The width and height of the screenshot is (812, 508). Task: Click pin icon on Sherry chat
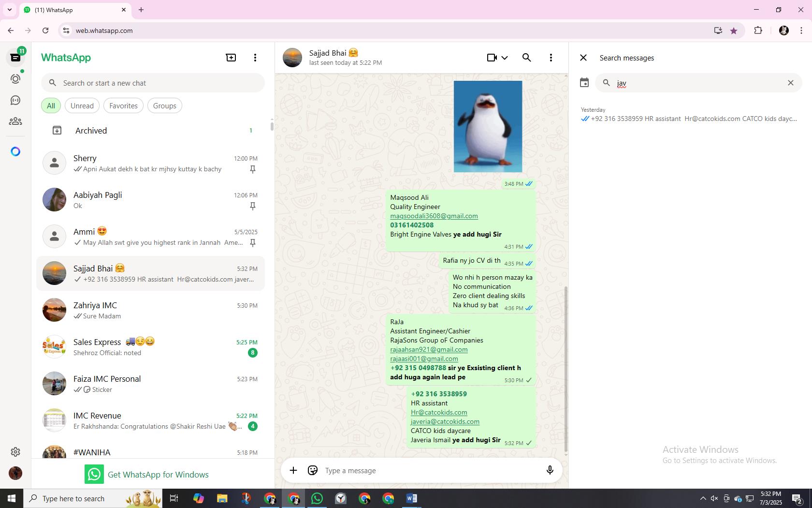tap(252, 169)
